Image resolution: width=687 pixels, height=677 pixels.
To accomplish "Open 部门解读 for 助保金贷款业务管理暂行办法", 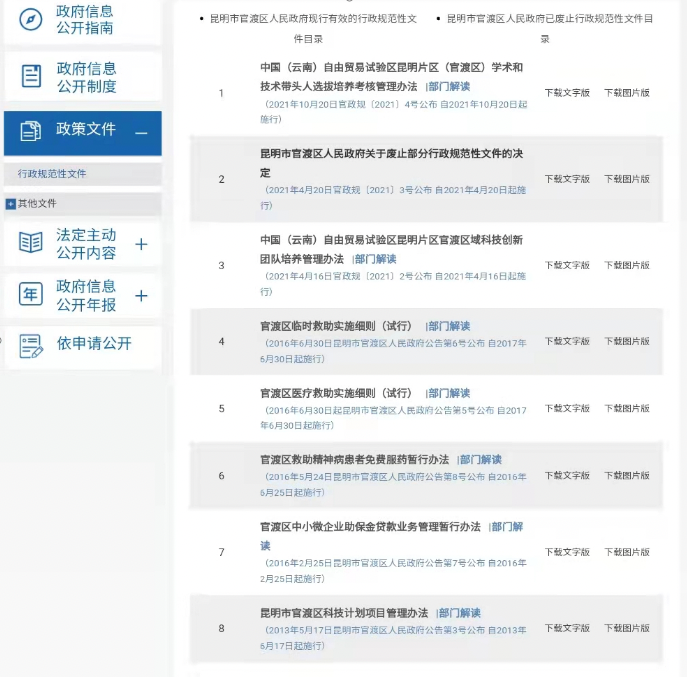I will [x=507, y=527].
